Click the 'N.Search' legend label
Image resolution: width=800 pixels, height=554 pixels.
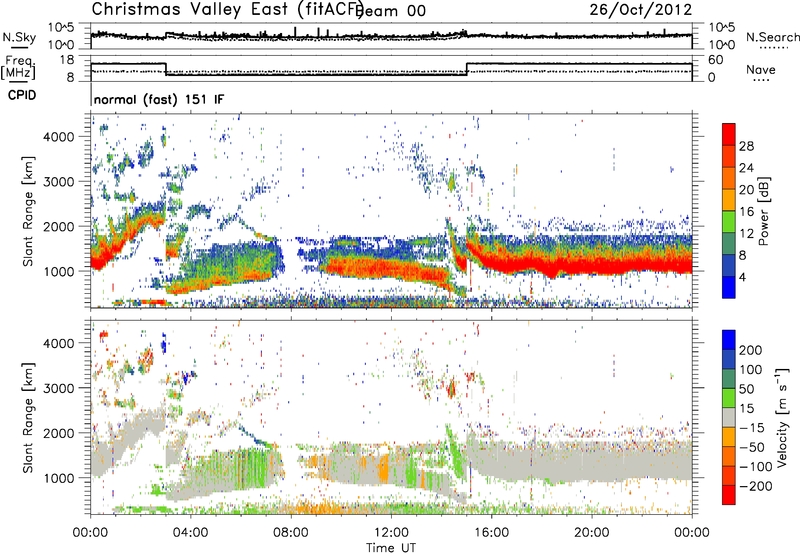pos(773,37)
